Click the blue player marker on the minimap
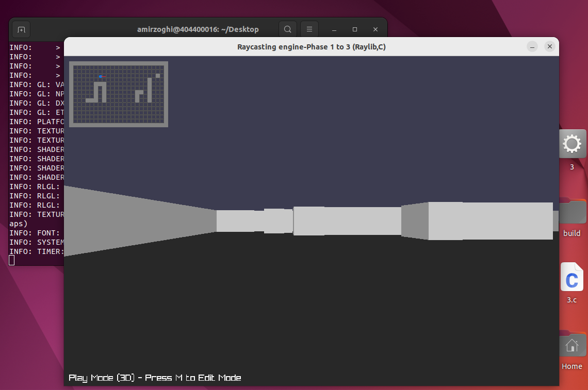Image resolution: width=588 pixels, height=390 pixels. point(101,76)
